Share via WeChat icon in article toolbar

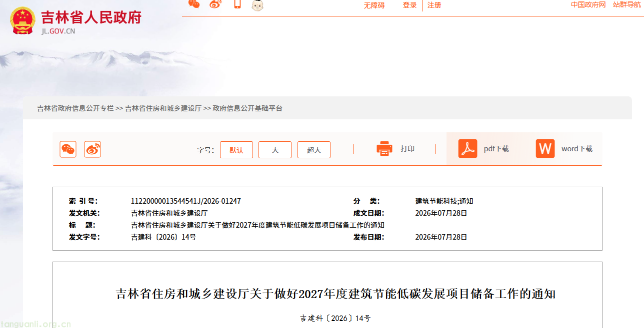pos(68,149)
